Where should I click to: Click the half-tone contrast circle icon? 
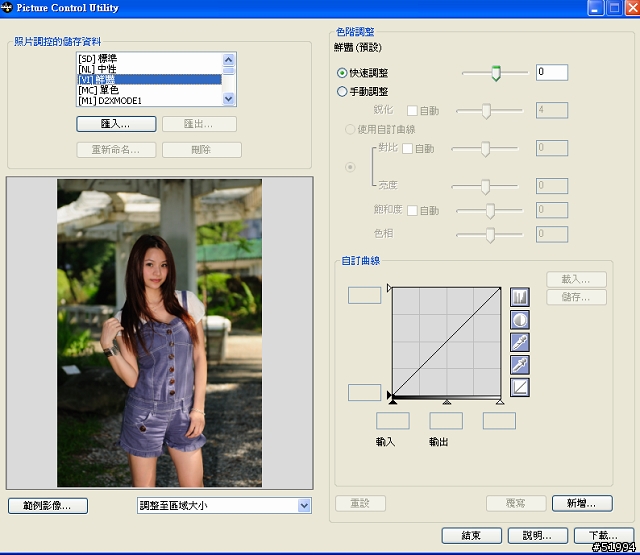click(520, 320)
